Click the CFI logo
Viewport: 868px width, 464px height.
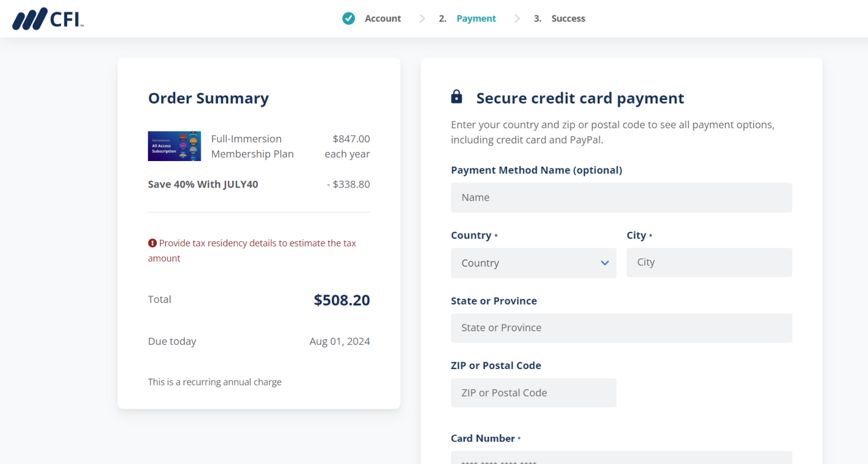click(47, 18)
